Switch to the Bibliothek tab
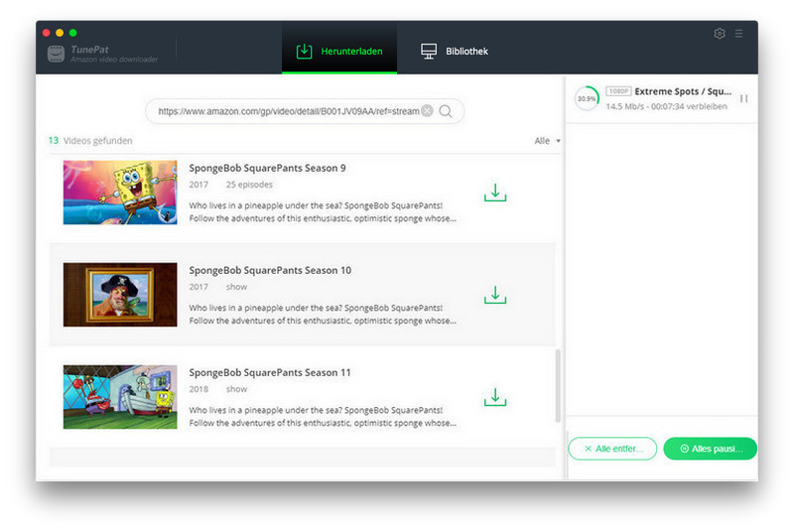This screenshot has height=532, width=794. 455,52
